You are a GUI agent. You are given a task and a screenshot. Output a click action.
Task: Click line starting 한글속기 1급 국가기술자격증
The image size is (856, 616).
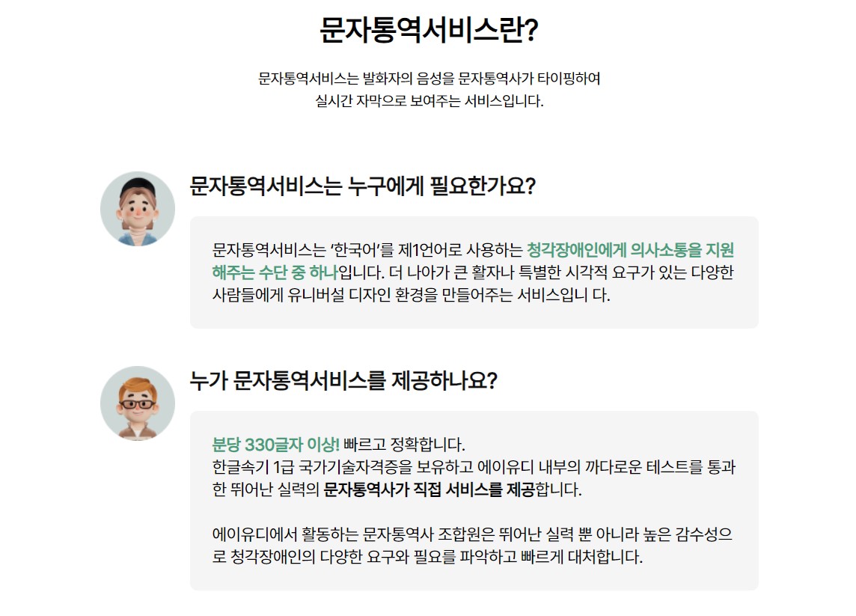pyautogui.click(x=474, y=467)
